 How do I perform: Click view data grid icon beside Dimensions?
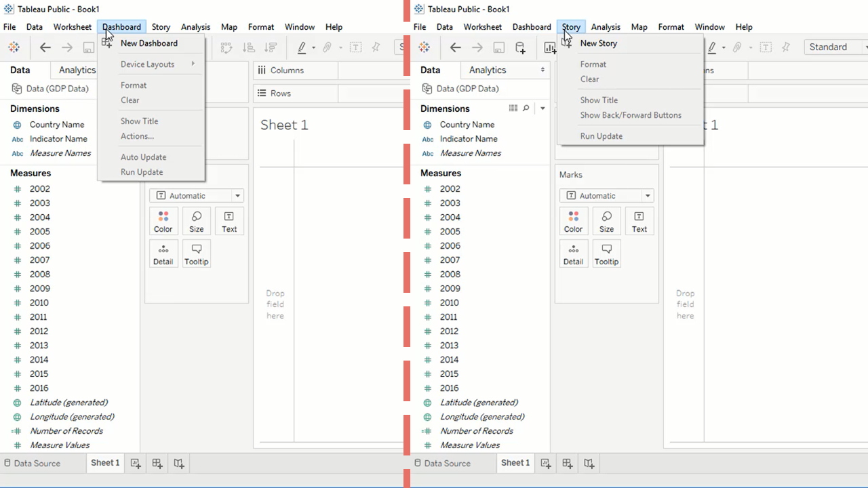point(513,108)
